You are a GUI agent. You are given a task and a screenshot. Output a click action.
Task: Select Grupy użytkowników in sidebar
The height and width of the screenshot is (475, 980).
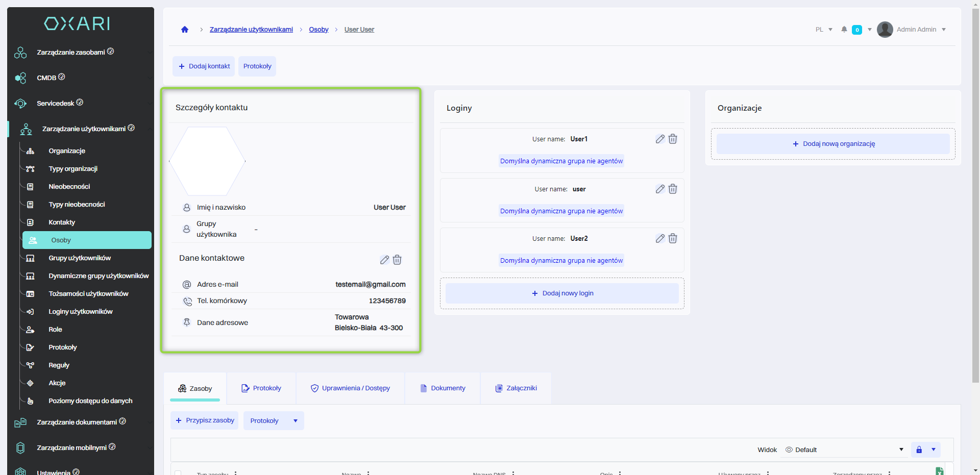click(80, 258)
